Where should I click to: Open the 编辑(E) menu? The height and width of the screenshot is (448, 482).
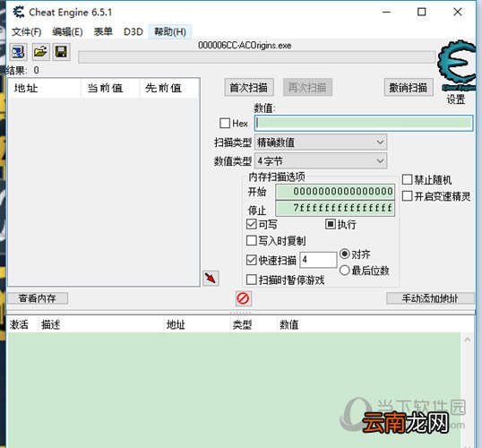(67, 31)
